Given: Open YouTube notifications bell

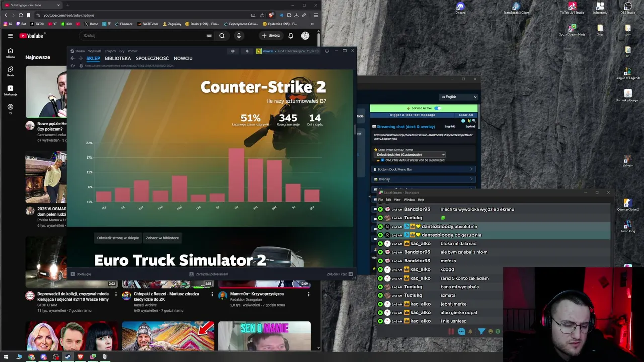Looking at the screenshot, I should [290, 36].
